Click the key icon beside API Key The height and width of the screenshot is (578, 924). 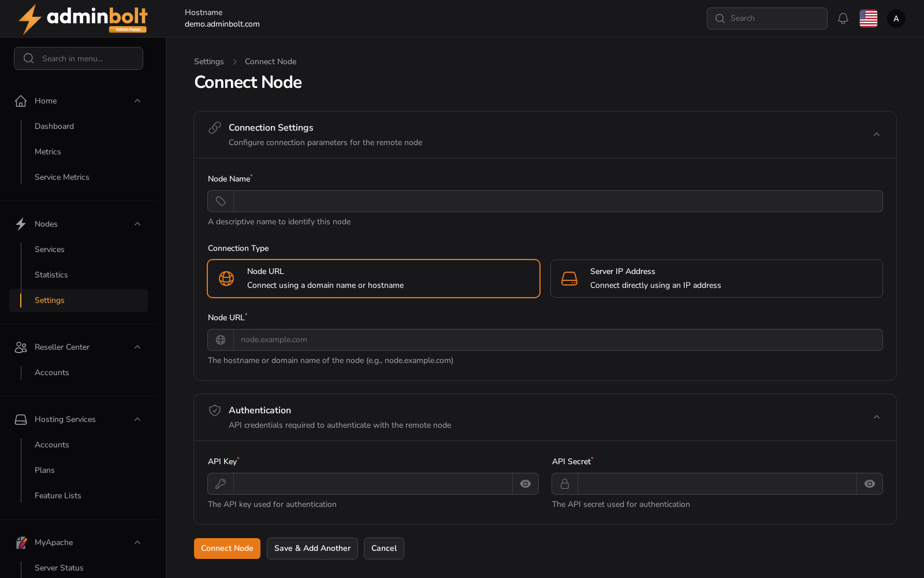[x=221, y=484]
